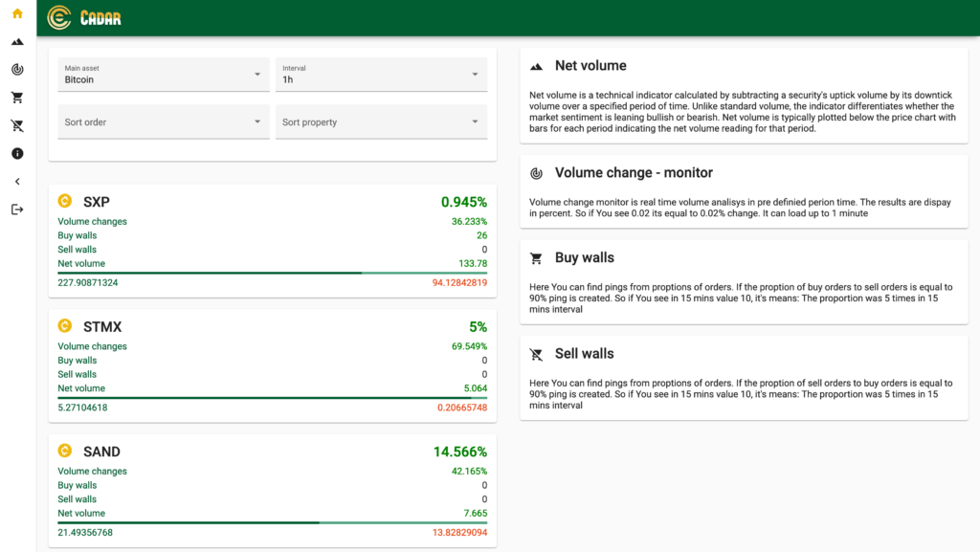Select the coin icon beside STMX
Screen dimensions: 980x552
pos(65,326)
